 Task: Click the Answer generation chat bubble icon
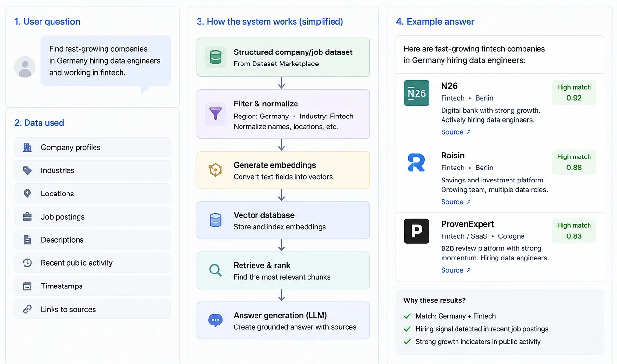[x=215, y=320]
